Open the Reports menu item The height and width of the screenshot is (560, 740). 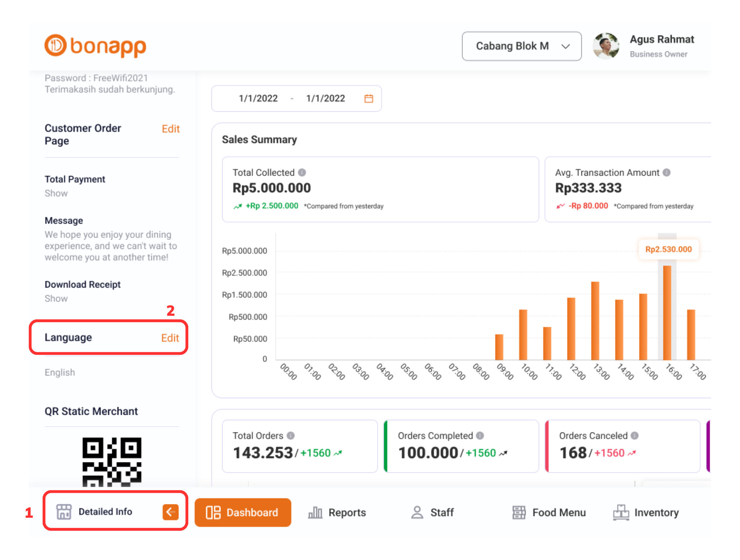(339, 512)
